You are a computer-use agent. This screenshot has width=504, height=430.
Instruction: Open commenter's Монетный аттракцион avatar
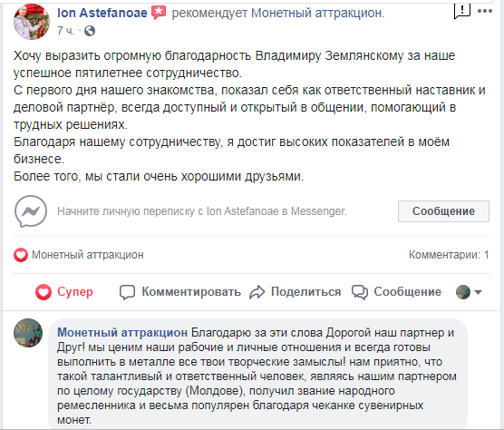(28, 333)
